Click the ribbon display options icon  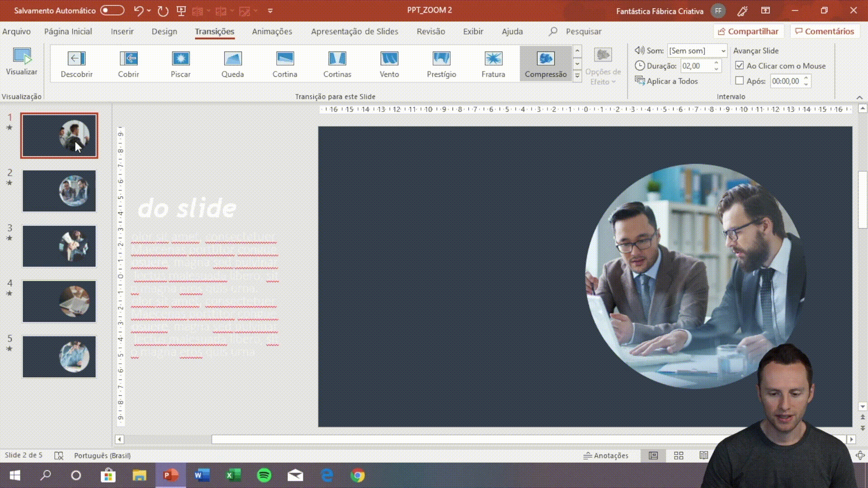[x=765, y=10]
